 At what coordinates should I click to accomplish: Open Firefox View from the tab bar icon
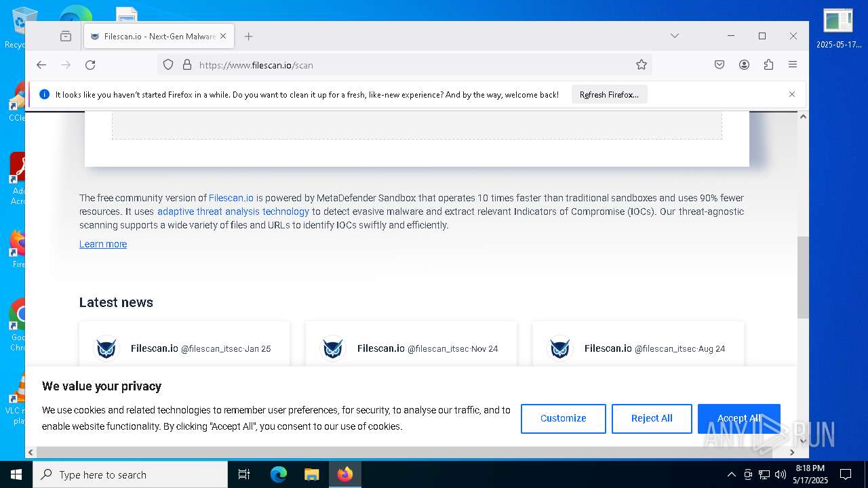point(65,36)
